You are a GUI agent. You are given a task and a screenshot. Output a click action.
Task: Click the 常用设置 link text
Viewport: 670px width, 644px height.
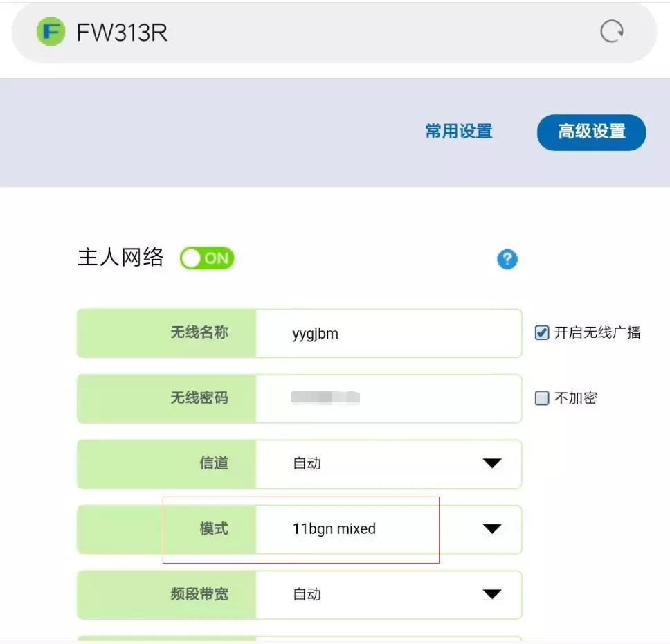pyautogui.click(x=458, y=132)
